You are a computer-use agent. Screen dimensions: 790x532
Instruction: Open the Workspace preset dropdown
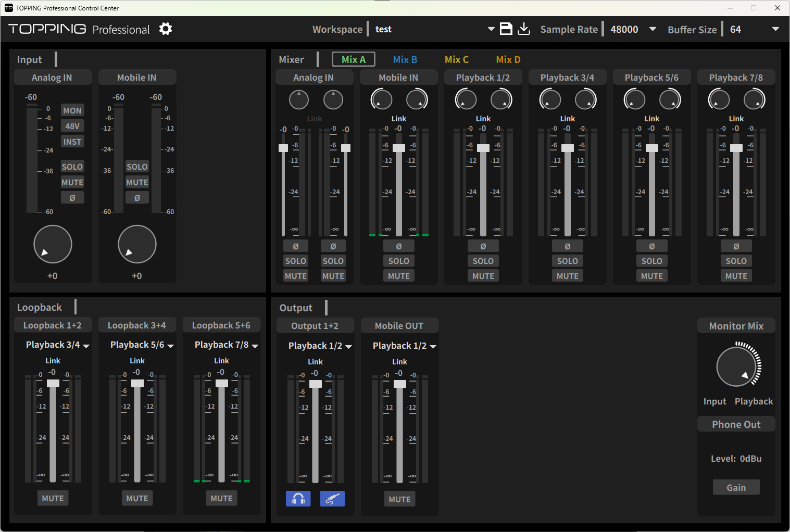click(491, 29)
